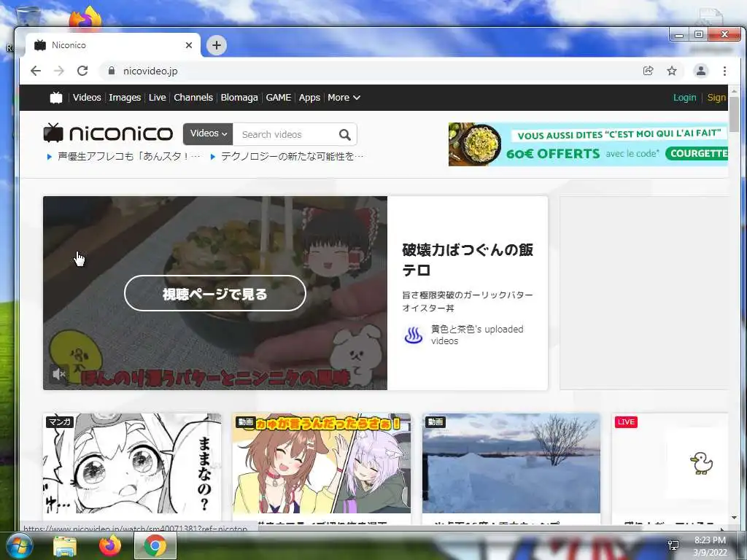
Task: Open the Firefox desktop shortcut
Action: click(85, 17)
